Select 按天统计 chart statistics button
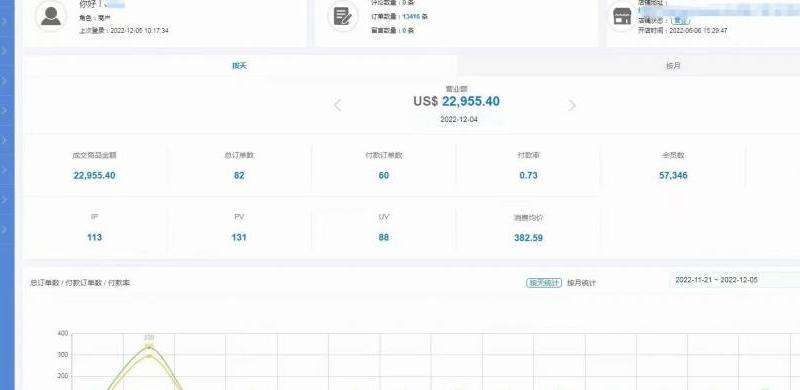800x390 pixels. click(544, 283)
